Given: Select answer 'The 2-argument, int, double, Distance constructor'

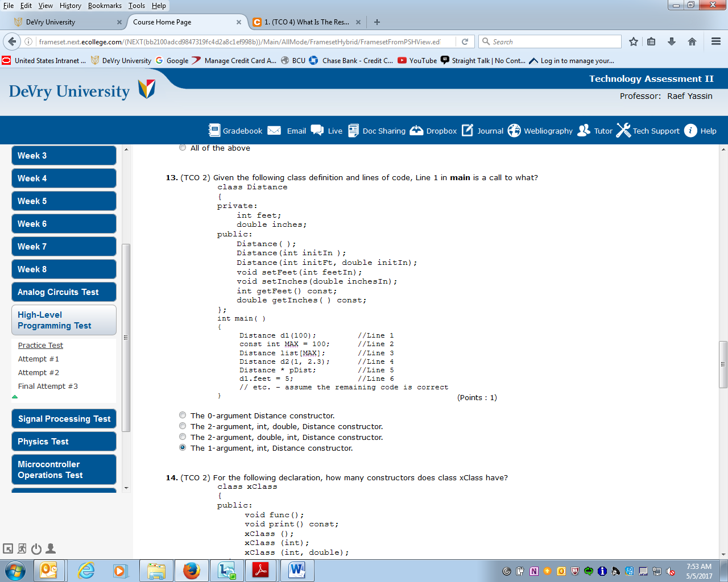Looking at the screenshot, I should pyautogui.click(x=183, y=425).
